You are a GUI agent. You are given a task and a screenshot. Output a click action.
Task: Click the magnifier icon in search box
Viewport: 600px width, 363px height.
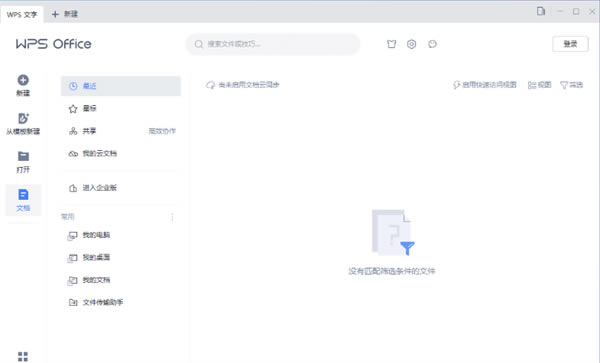[199, 44]
